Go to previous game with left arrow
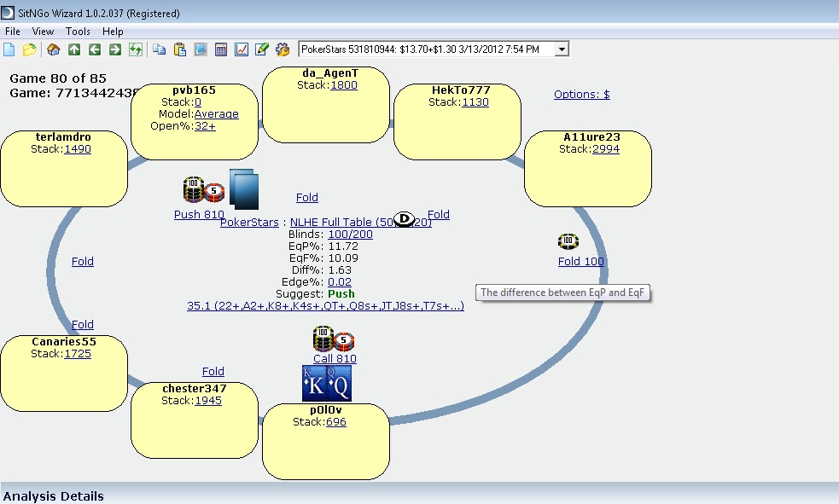The width and height of the screenshot is (839, 504). pos(95,49)
